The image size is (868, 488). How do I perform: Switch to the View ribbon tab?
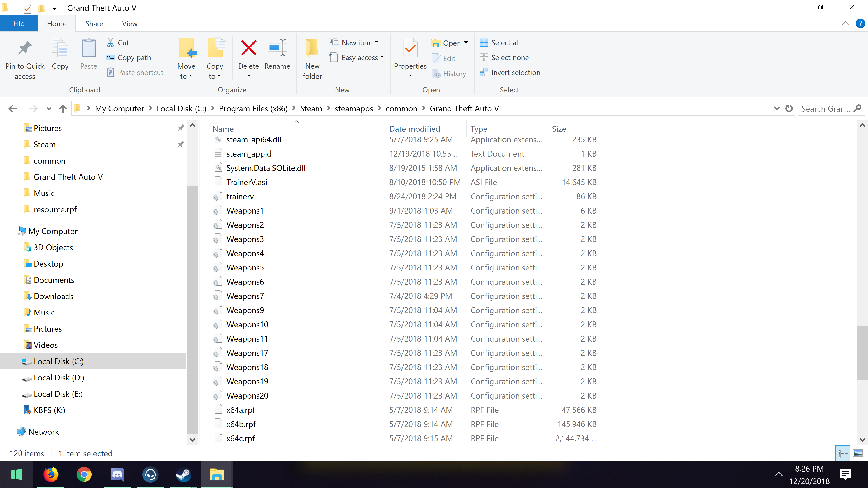pos(129,23)
